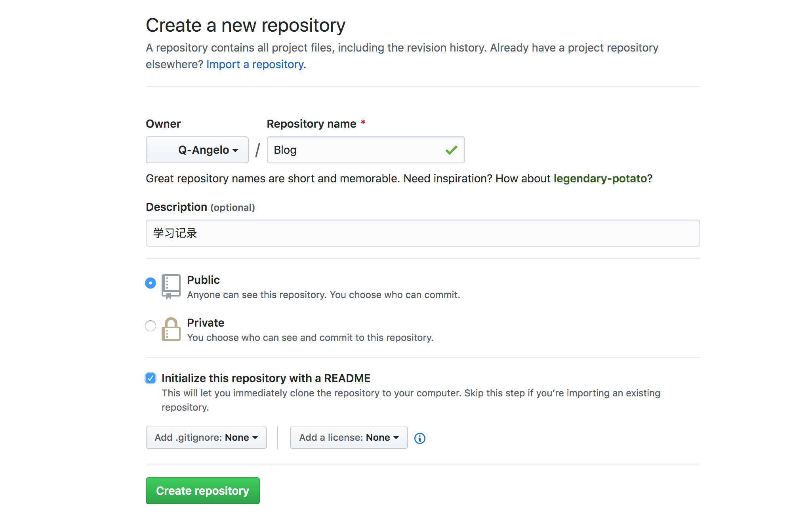Uncheck Initialize repository with README checkbox
Screen dimensions: 812x528
coord(151,378)
